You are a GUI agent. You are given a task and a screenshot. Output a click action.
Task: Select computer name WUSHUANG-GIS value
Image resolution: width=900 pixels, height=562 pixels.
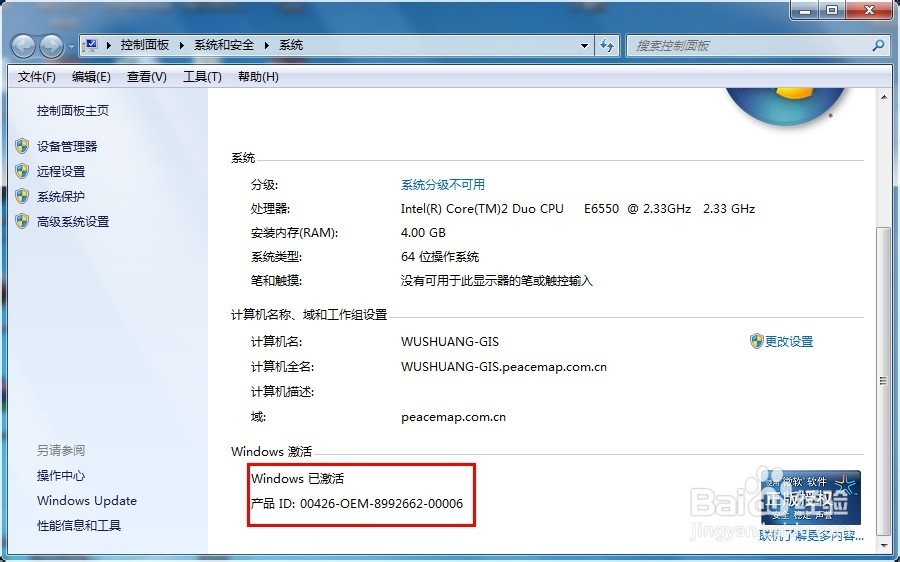[449, 342]
